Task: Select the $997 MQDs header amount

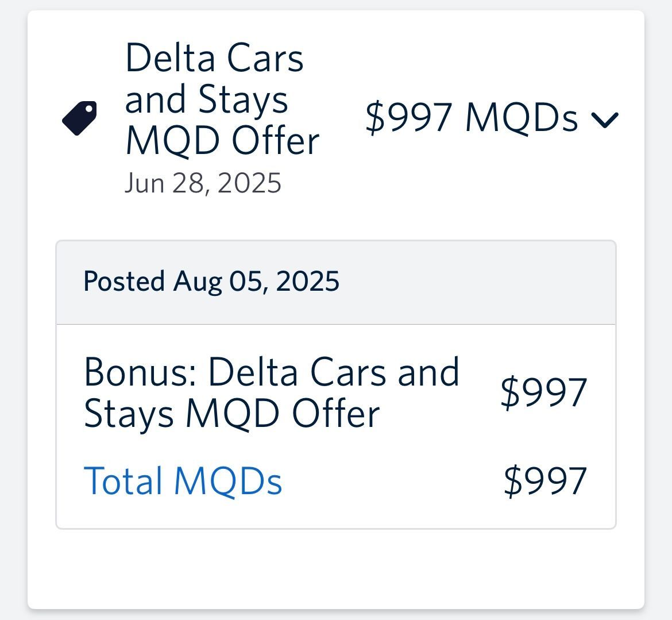Action: click(472, 117)
